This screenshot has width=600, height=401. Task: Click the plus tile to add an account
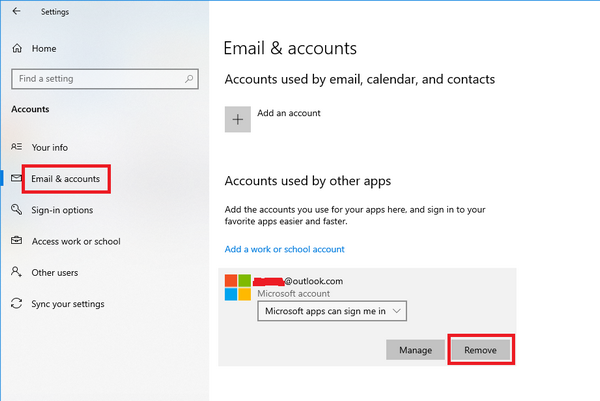click(x=238, y=119)
